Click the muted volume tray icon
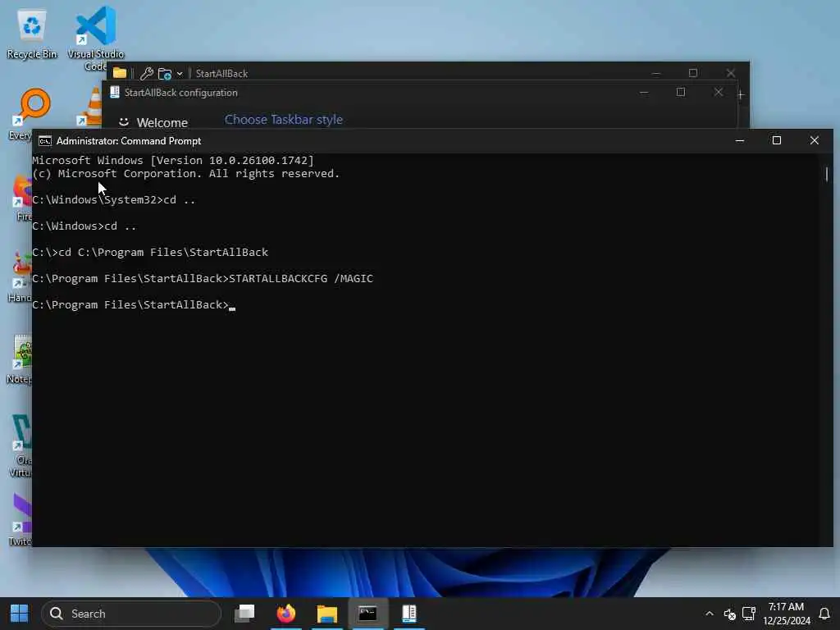840x630 pixels. (729, 614)
